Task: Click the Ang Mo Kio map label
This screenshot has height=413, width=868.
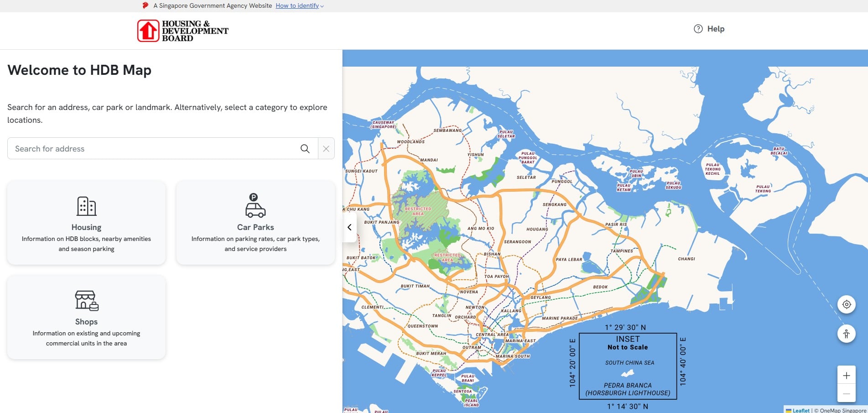Action: point(481,228)
